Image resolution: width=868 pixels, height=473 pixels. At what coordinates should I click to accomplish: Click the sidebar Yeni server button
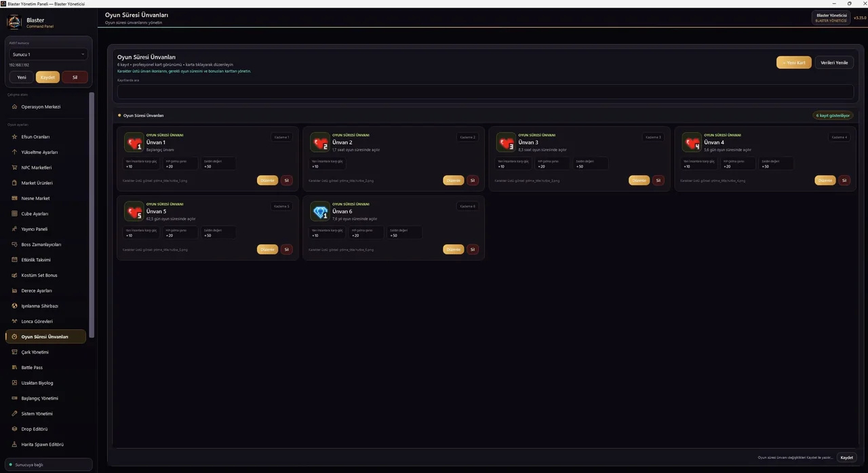(x=22, y=77)
